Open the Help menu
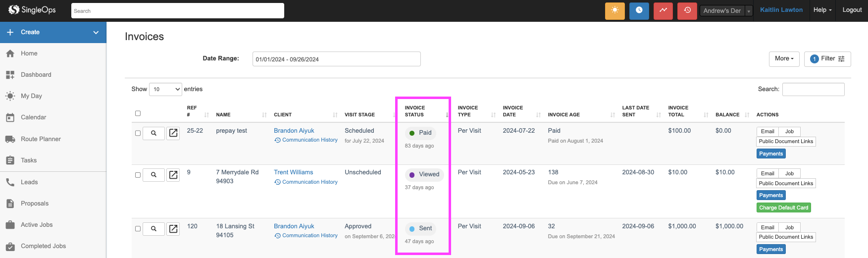Viewport: 868px width, 258px height. click(822, 10)
